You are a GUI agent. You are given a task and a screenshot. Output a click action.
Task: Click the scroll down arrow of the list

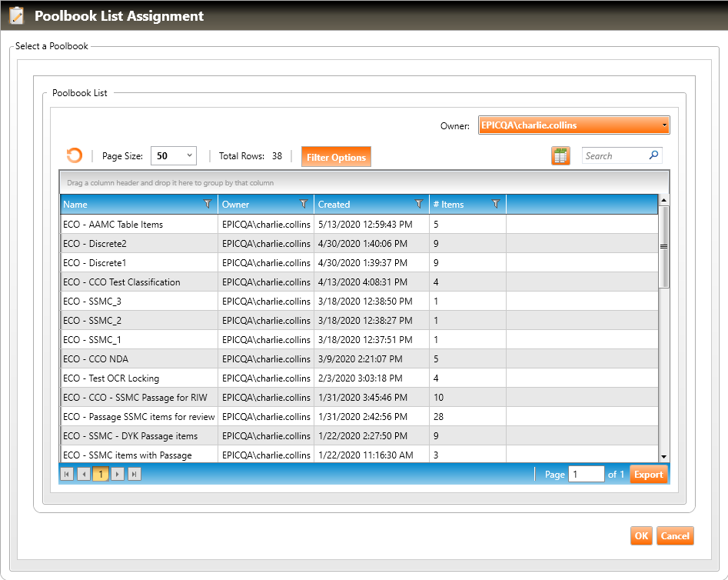coord(664,457)
